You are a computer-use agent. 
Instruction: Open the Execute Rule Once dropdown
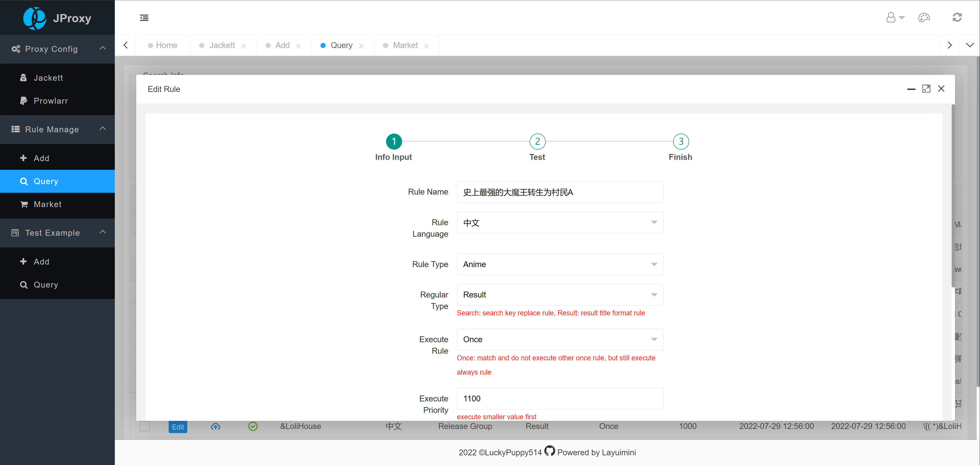(x=560, y=339)
